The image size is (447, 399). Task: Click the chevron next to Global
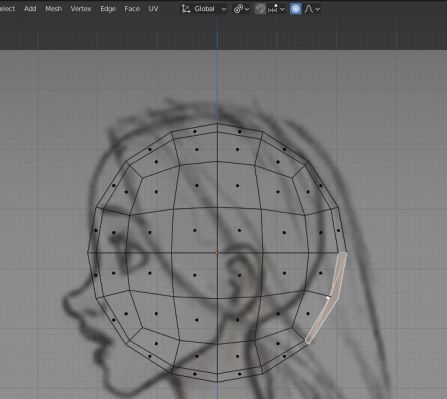tap(224, 9)
